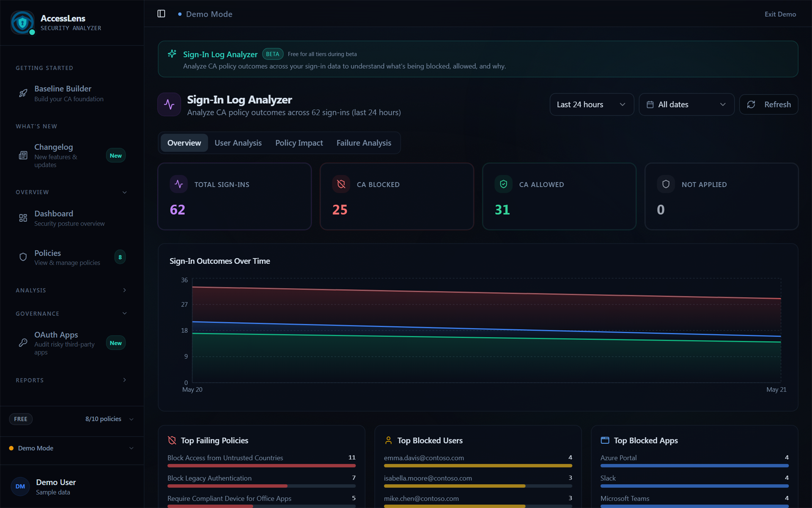
Task: Click the Not Applied shield icon
Action: [666, 184]
